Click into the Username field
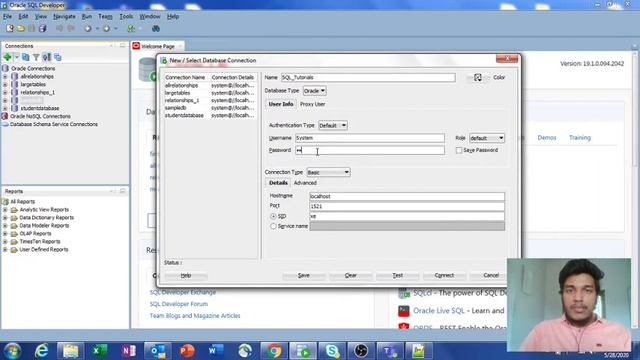The width and height of the screenshot is (640, 360). coord(370,138)
